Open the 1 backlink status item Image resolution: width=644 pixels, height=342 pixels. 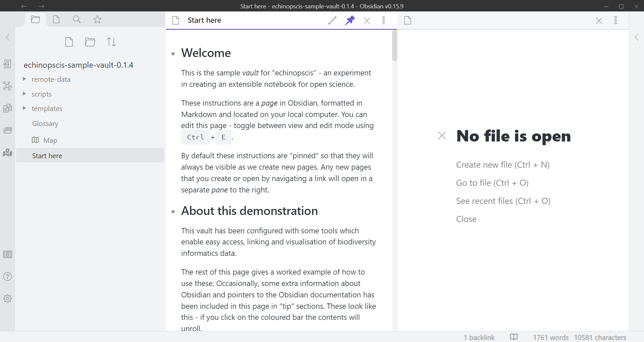point(479,337)
